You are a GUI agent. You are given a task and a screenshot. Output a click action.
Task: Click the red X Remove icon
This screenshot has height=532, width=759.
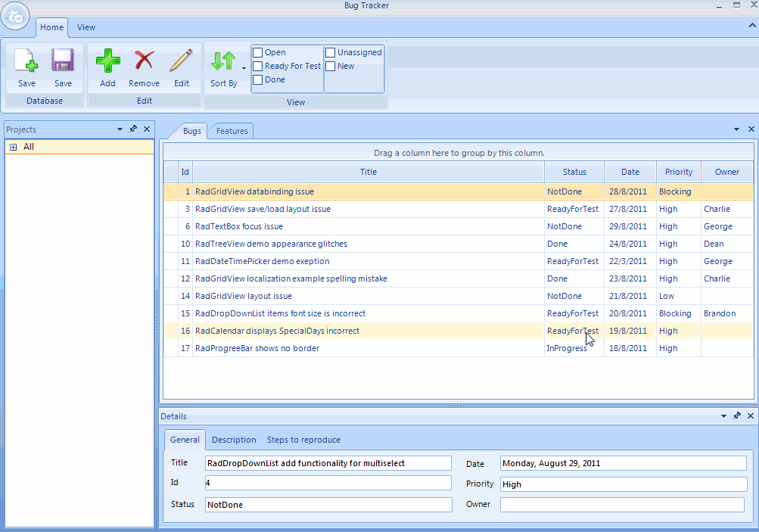[x=144, y=61]
